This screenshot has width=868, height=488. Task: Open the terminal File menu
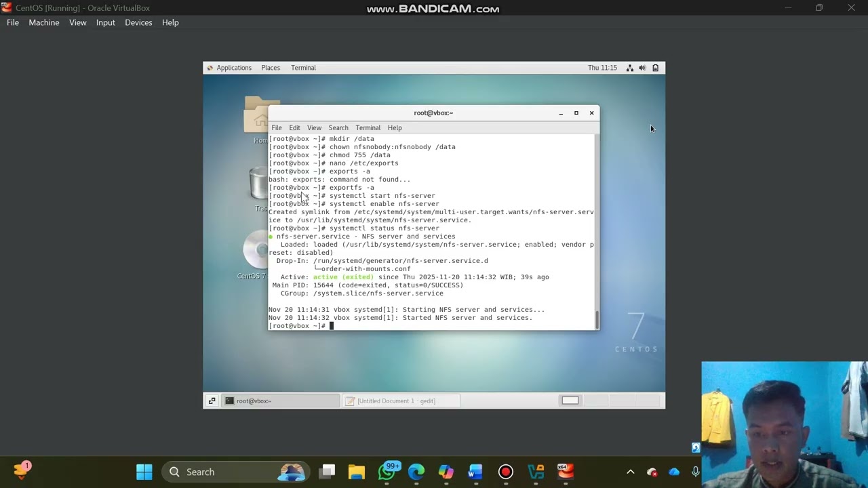(x=277, y=127)
